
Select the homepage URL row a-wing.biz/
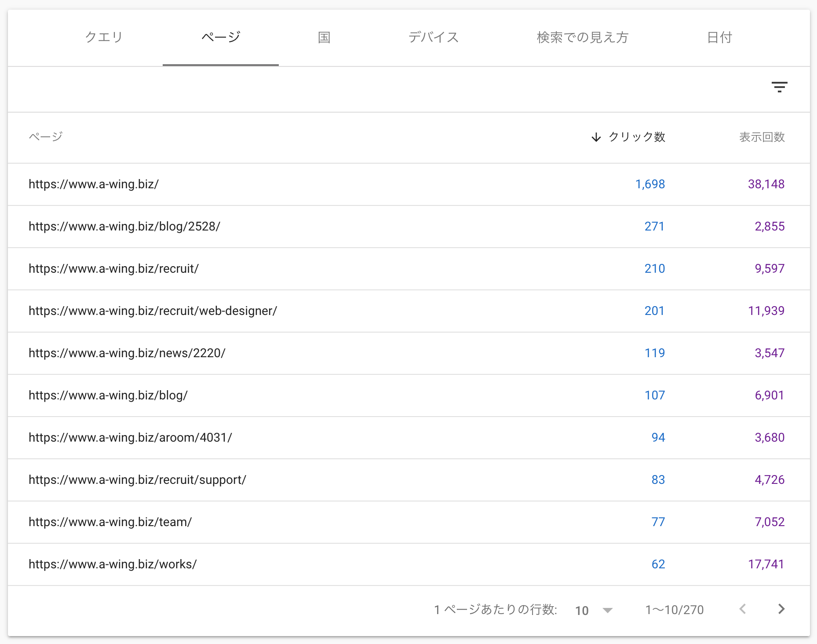pyautogui.click(x=94, y=184)
